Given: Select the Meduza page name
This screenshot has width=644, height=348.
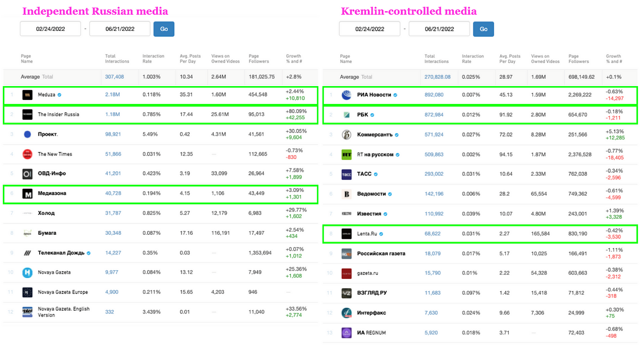Looking at the screenshot, I should click(46, 95).
